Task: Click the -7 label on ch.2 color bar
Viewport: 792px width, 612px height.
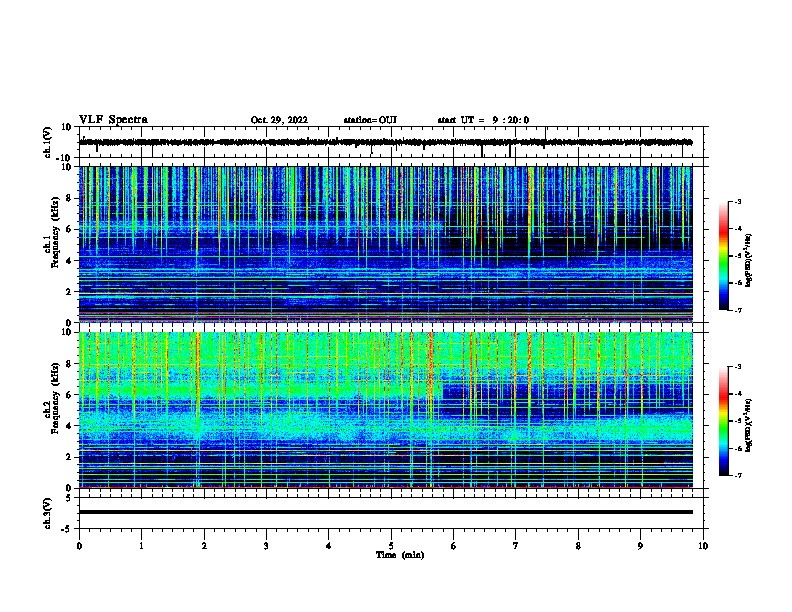Action: 737,476
